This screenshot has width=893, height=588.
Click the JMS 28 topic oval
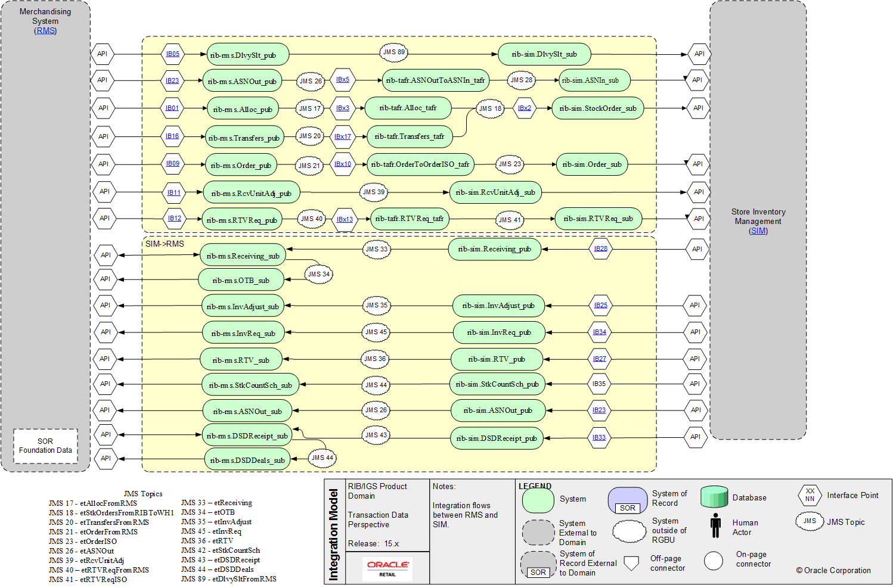point(522,80)
